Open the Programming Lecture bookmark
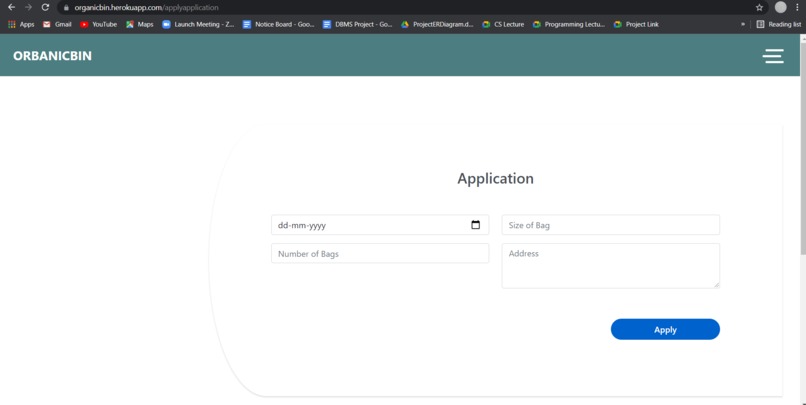Screen dimensions: 806x405 [x=569, y=24]
